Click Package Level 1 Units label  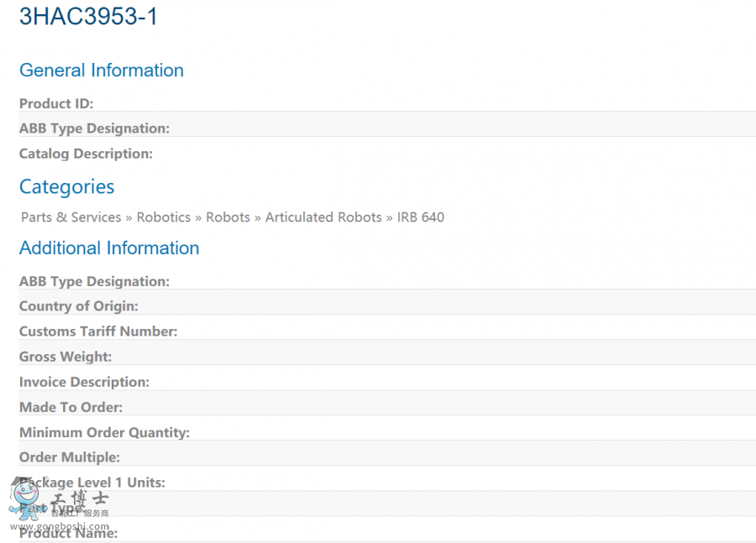click(92, 483)
